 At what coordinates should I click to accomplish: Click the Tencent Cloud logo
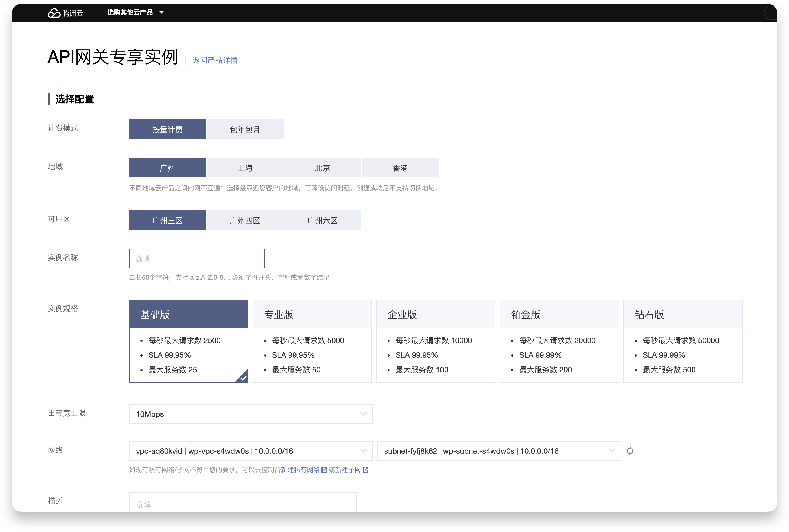pos(65,13)
